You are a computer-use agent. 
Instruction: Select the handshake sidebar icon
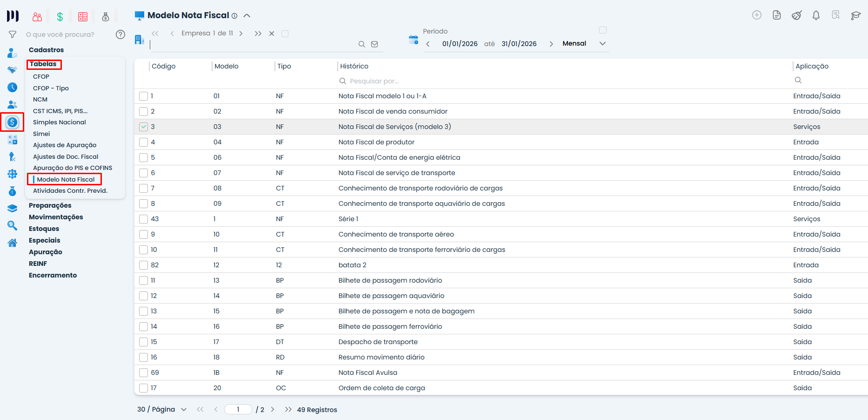click(13, 70)
